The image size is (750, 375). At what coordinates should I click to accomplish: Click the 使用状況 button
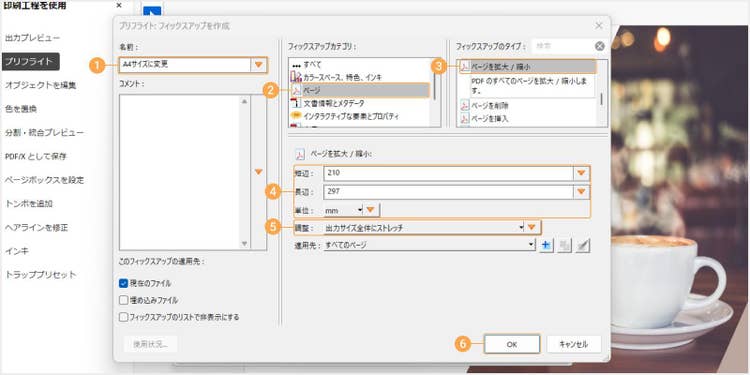point(151,344)
